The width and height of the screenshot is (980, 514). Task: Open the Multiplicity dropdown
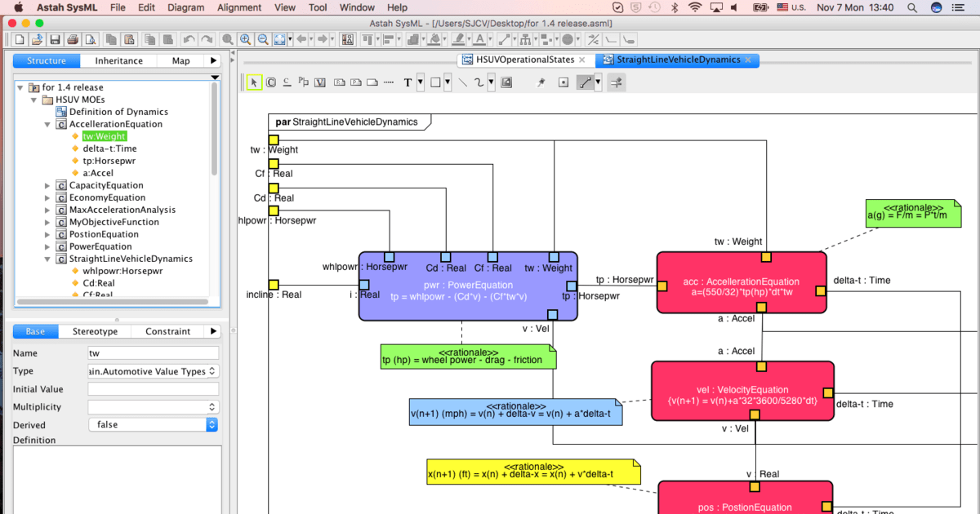tap(211, 406)
